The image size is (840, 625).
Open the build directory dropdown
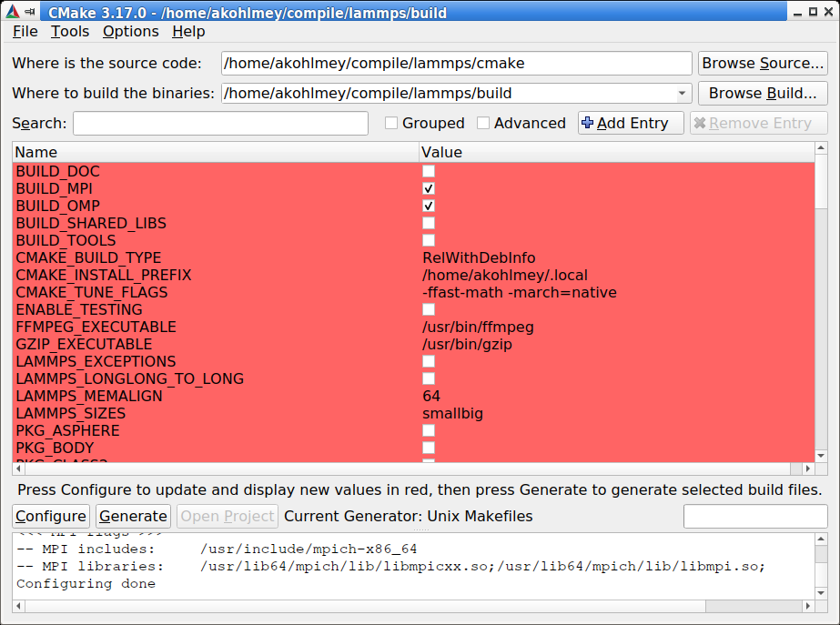[x=683, y=93]
